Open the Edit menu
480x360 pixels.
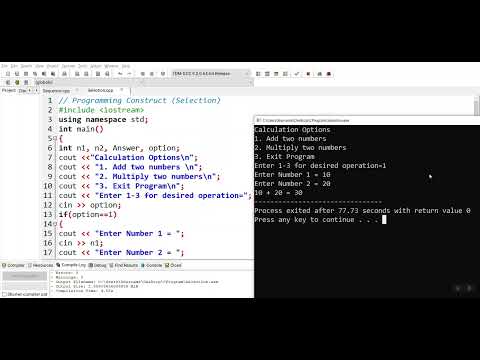click(14, 66)
